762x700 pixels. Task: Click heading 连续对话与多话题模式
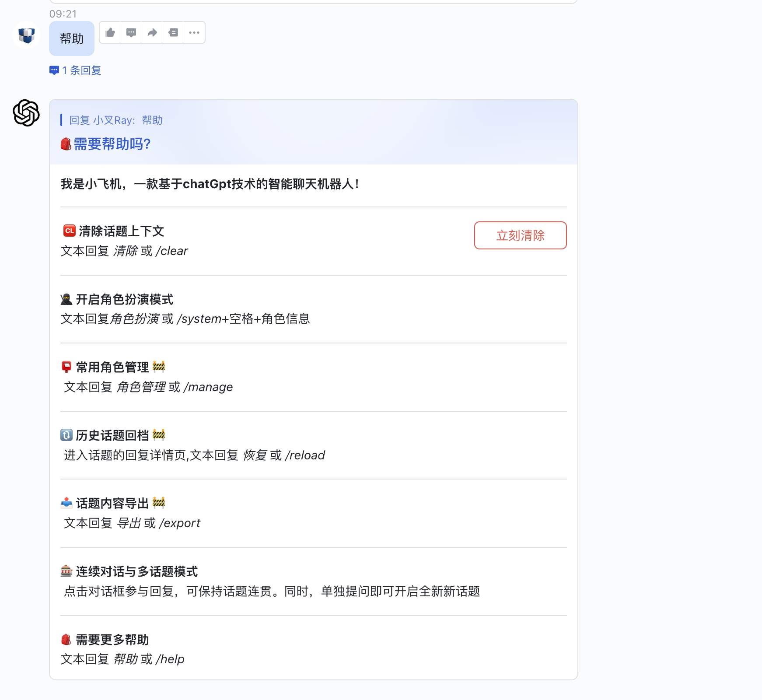[x=137, y=571]
